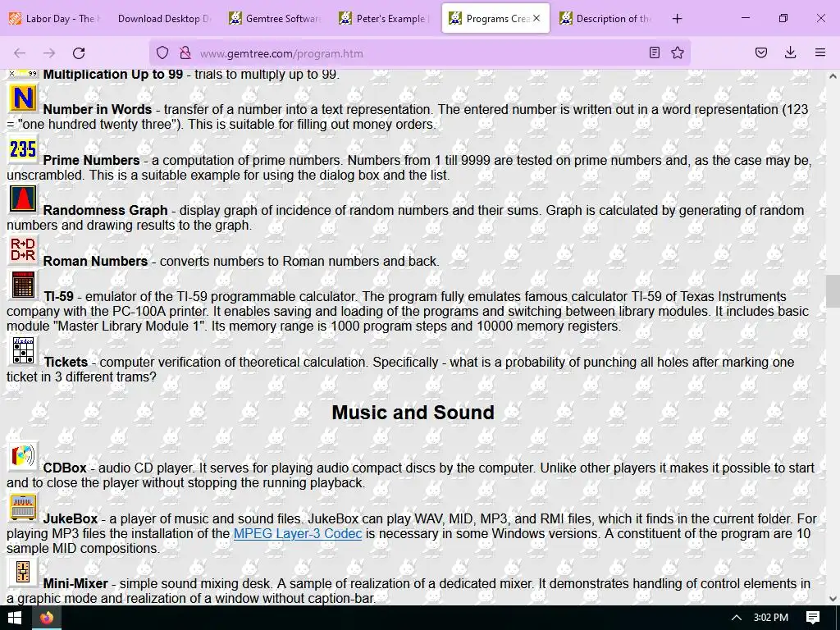The height and width of the screenshot is (630, 840).
Task: Open the Windows notification center
Action: [x=813, y=619]
